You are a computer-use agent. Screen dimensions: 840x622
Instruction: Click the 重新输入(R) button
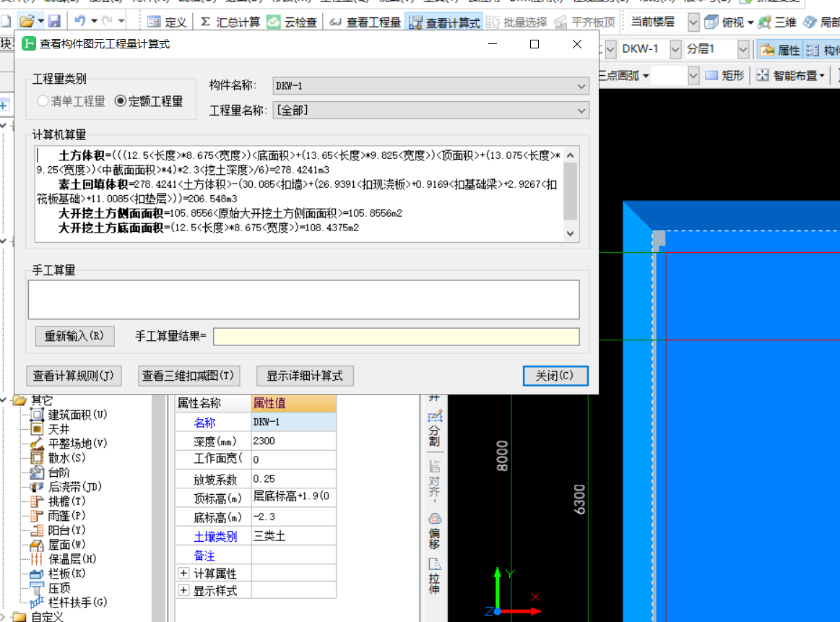click(x=74, y=336)
